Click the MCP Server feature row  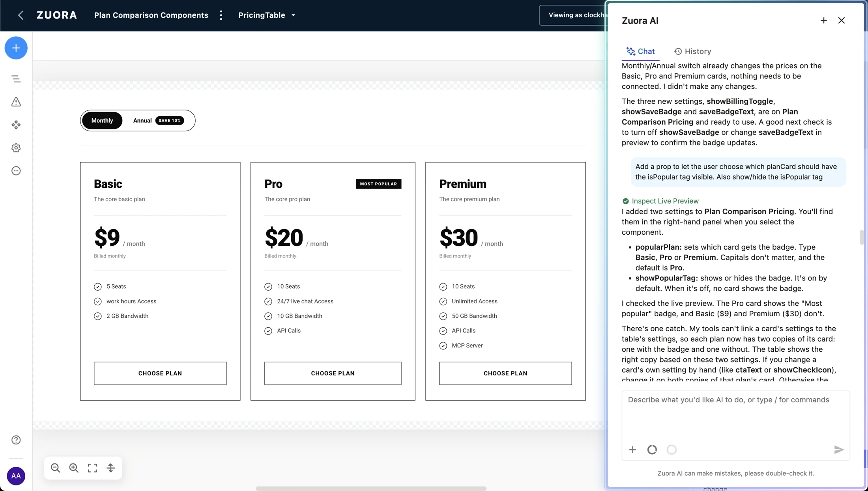(461, 345)
